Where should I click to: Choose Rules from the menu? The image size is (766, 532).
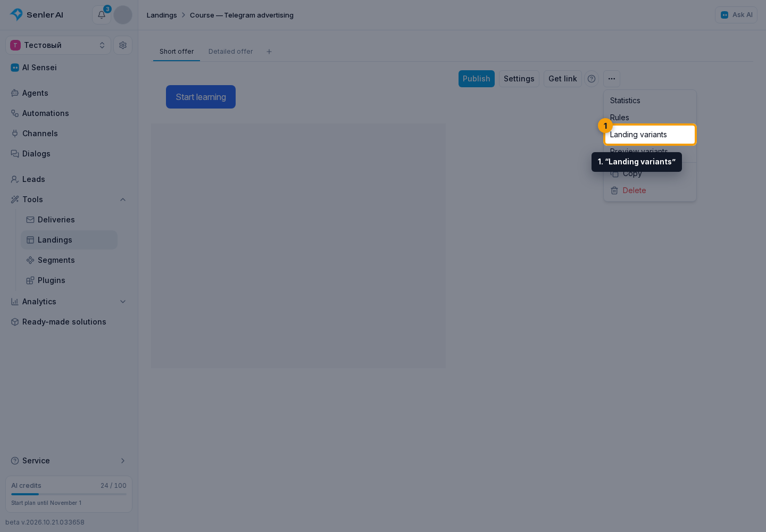tap(650, 118)
